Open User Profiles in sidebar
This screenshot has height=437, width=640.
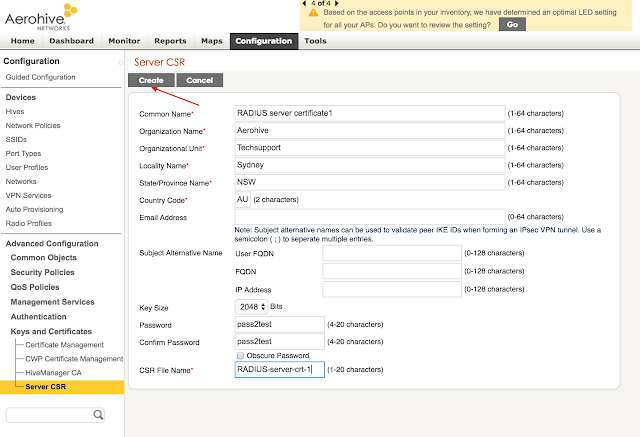pos(27,167)
